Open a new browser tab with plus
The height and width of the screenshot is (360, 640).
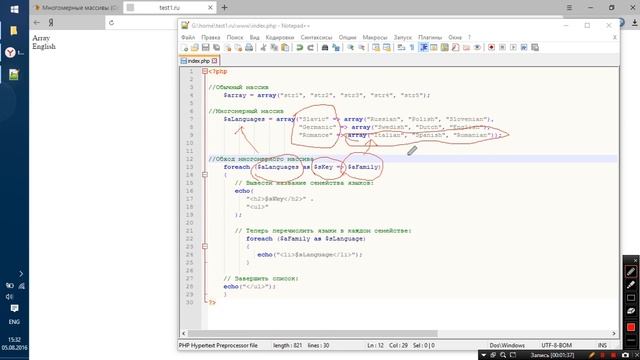tap(224, 7)
